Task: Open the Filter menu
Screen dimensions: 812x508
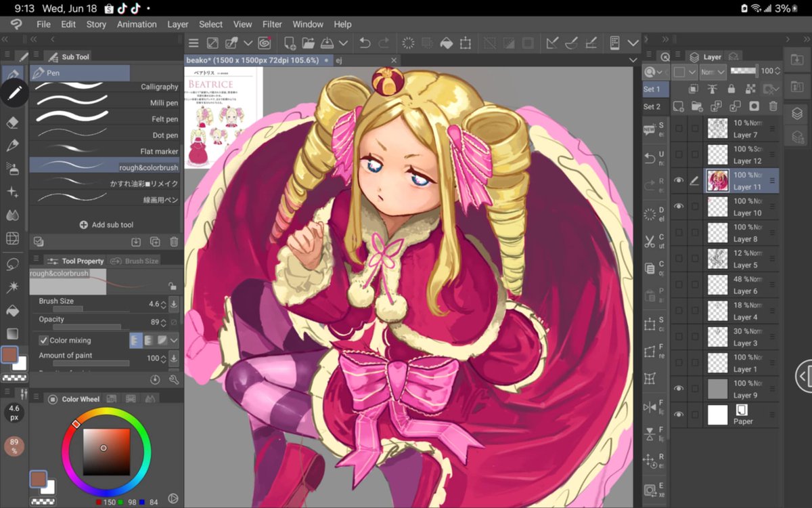Action: tap(272, 24)
